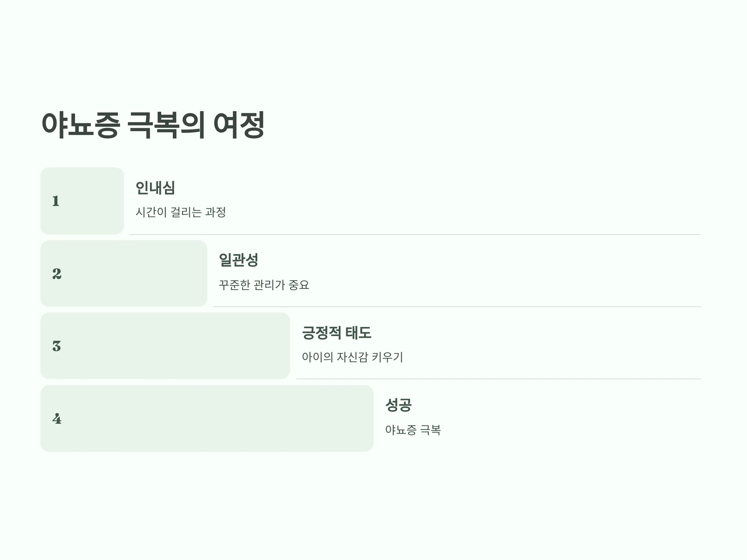Click the divider line below 일관성 section
The image size is (747, 560).
(457, 306)
